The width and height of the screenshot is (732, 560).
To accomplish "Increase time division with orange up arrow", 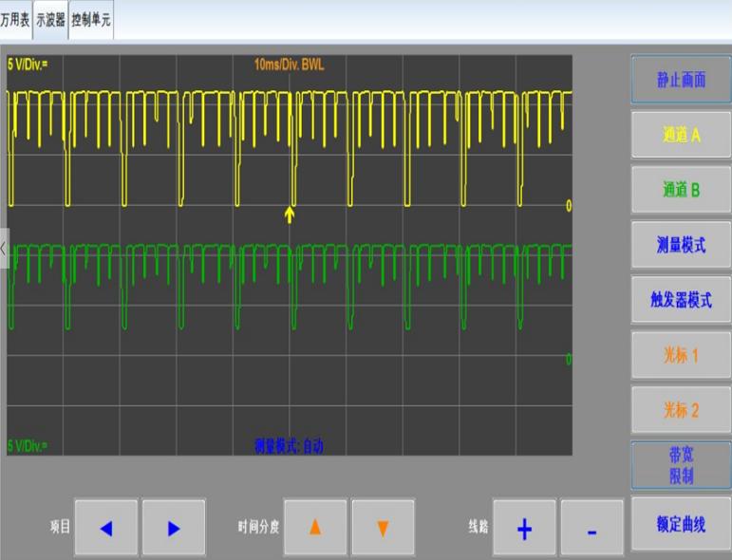I will (315, 527).
